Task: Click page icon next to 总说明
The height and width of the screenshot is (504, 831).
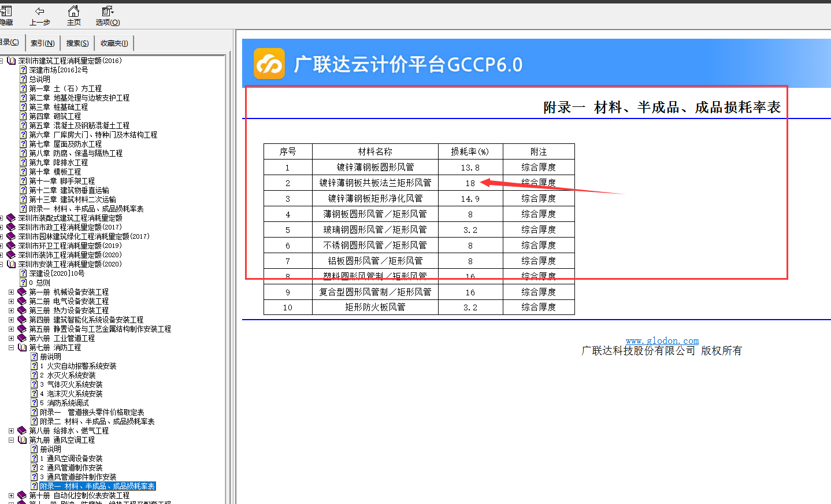Action: 23,79
